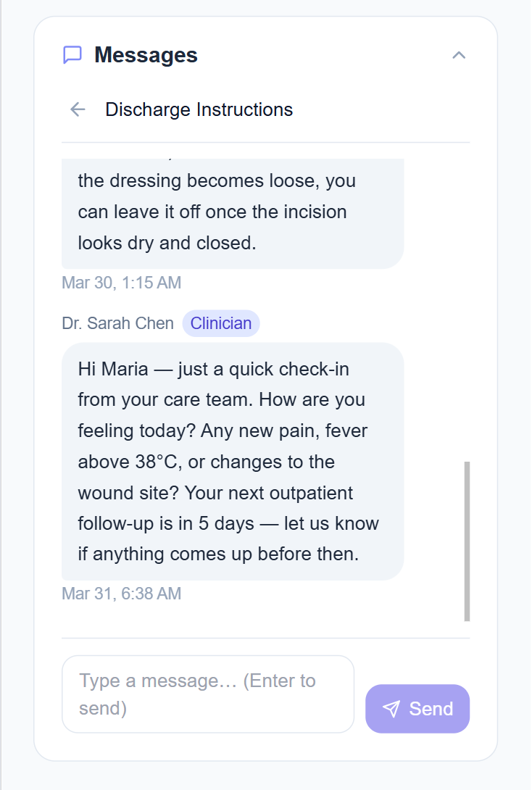
Task: Click the message input field
Action: 208,694
